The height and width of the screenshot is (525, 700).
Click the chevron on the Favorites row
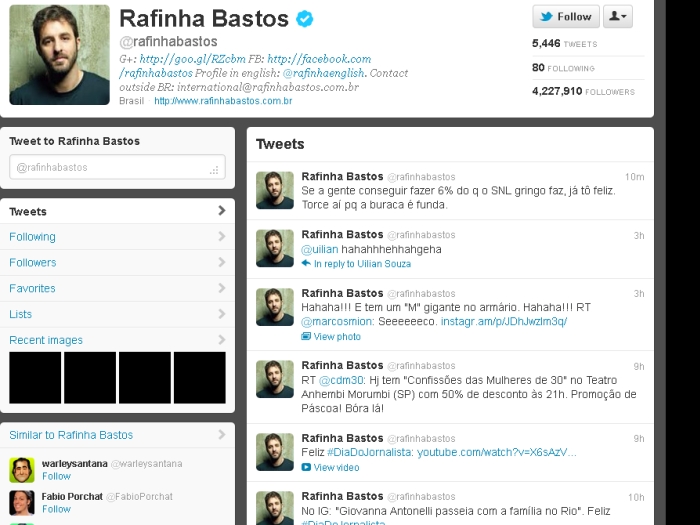(221, 288)
